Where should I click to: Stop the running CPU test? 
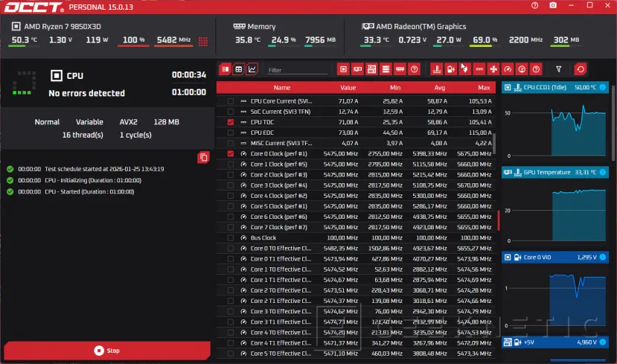[107, 351]
